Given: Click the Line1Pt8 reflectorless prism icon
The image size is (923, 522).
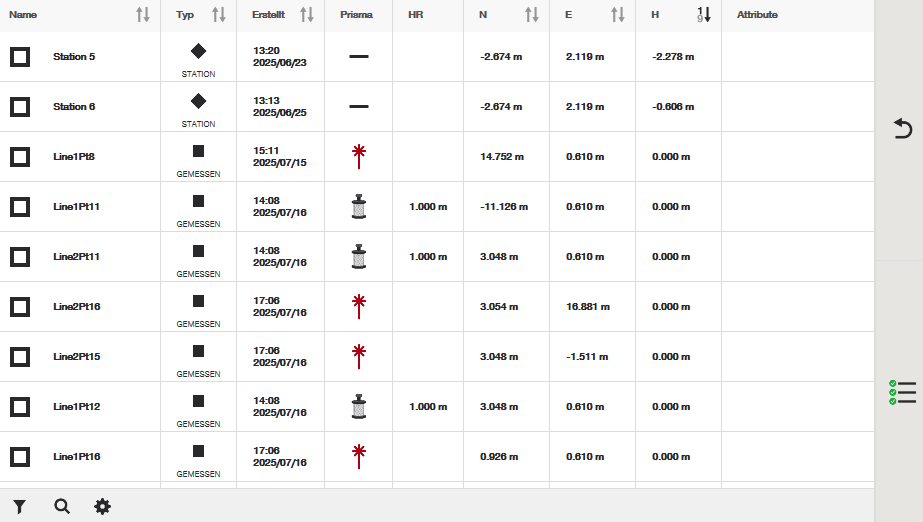Looking at the screenshot, I should coord(359,156).
